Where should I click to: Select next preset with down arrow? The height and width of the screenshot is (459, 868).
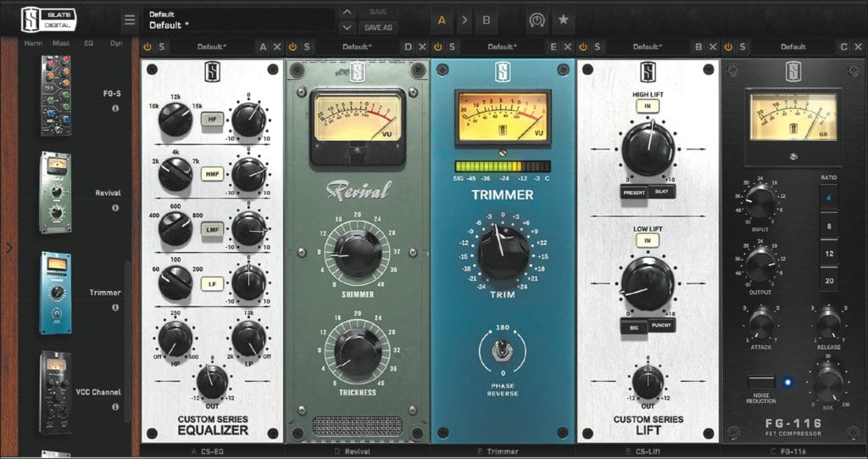pos(347,26)
